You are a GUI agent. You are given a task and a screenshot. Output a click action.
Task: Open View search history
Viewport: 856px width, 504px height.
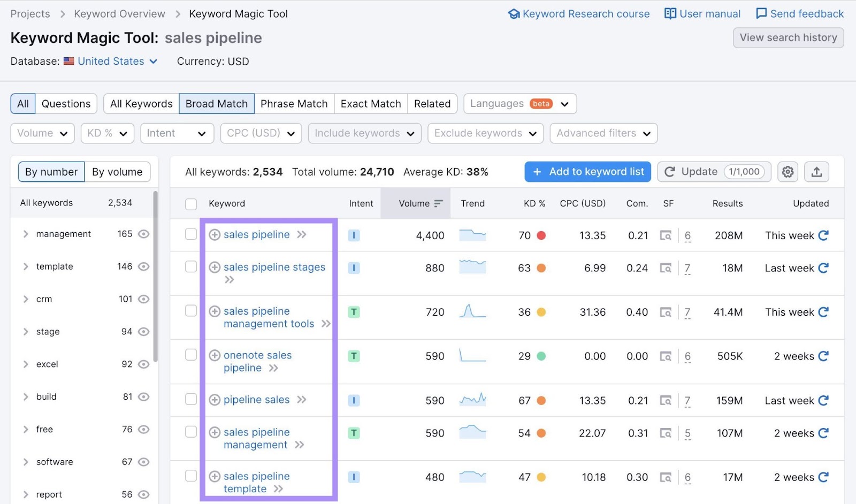(x=788, y=37)
